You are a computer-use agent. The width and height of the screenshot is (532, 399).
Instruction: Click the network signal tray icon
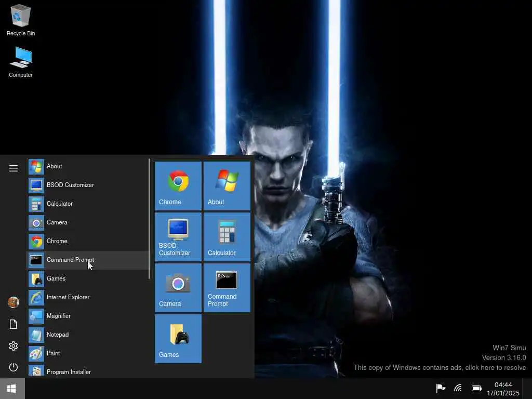pyautogui.click(x=458, y=388)
